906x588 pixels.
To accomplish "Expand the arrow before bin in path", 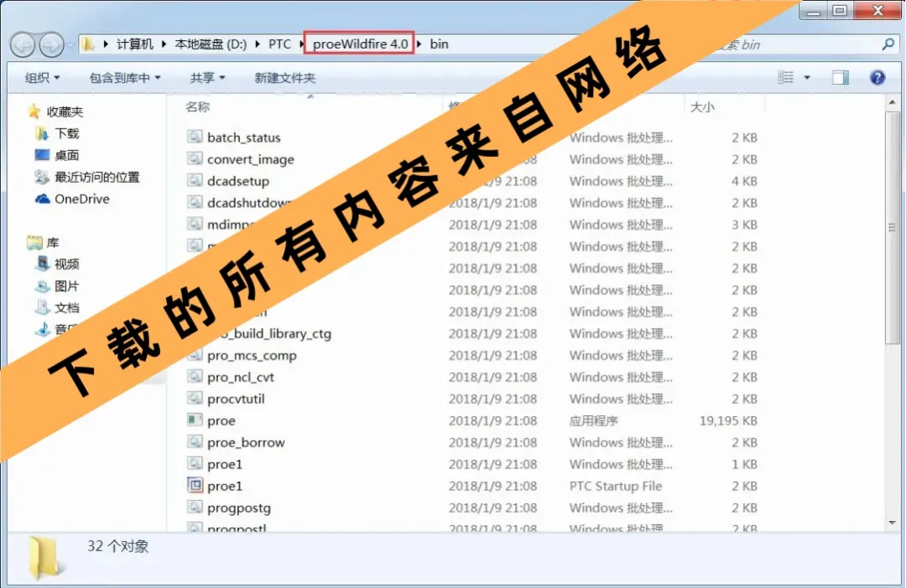I will [x=419, y=44].
